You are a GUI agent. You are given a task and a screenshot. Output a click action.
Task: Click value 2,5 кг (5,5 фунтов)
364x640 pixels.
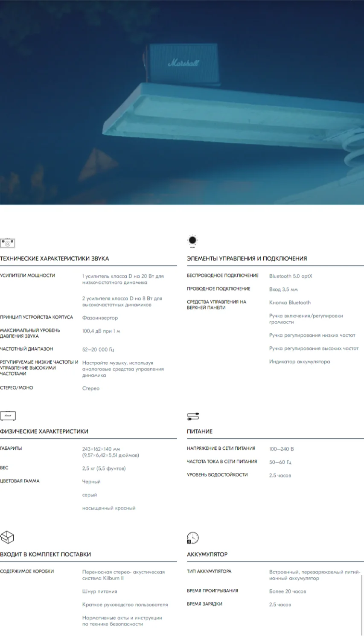tap(104, 468)
